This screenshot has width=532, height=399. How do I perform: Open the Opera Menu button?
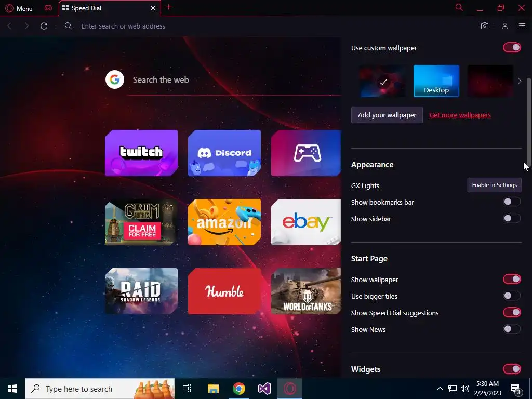coord(19,8)
